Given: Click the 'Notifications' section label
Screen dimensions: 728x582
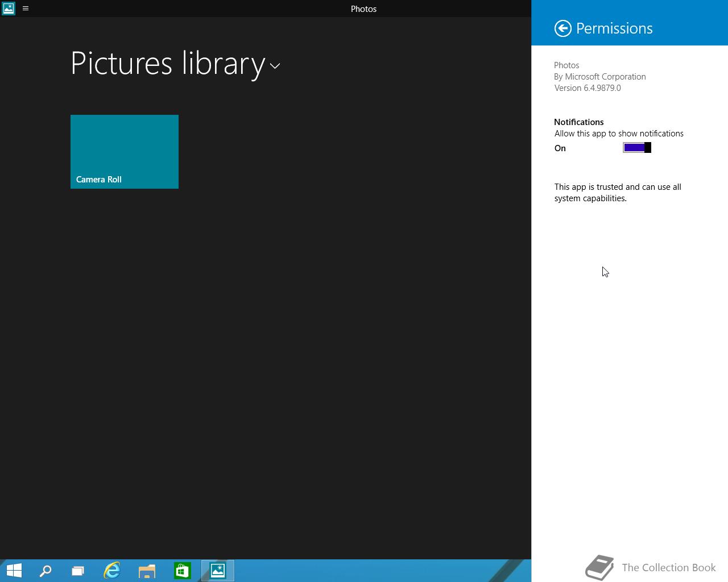Looking at the screenshot, I should click(579, 122).
